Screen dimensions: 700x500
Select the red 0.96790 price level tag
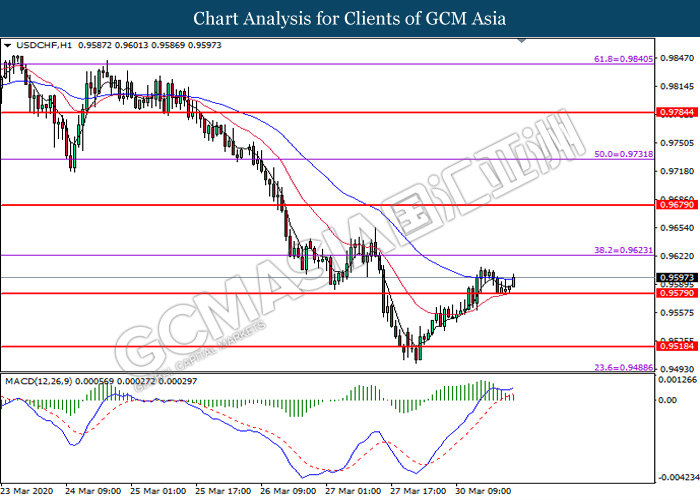677,205
